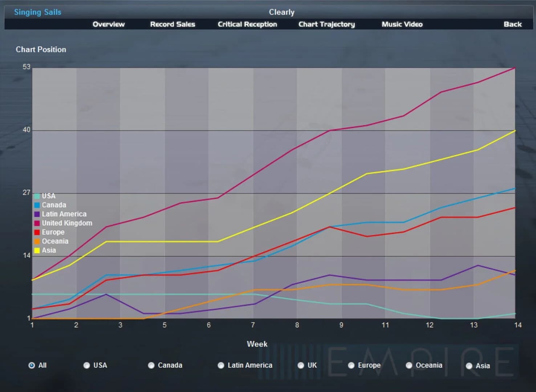Viewport: 536px width, 392px height.
Task: Select the Oceania radio button
Action: (x=409, y=366)
